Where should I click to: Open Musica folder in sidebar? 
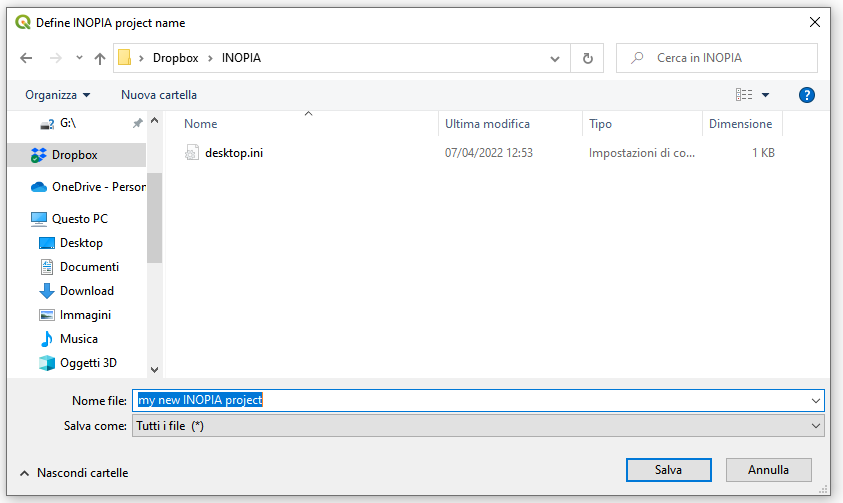pos(68,339)
